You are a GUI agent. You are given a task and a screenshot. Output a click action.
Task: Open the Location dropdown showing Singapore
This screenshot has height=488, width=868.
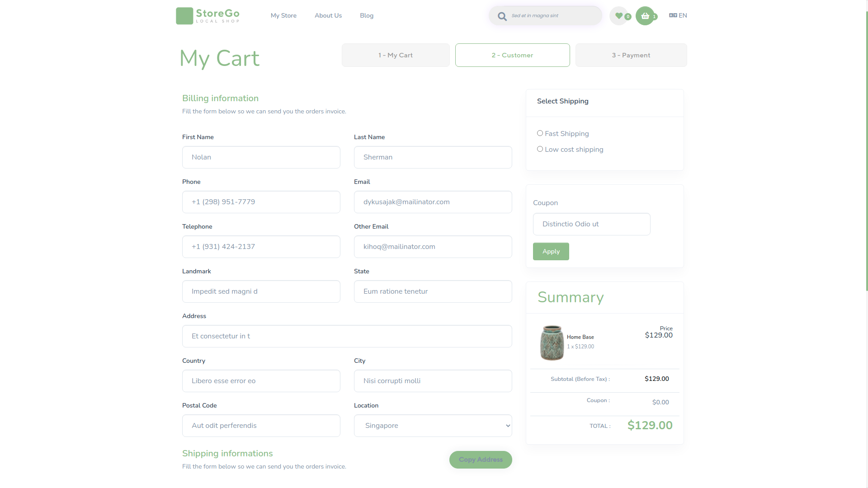tap(433, 426)
